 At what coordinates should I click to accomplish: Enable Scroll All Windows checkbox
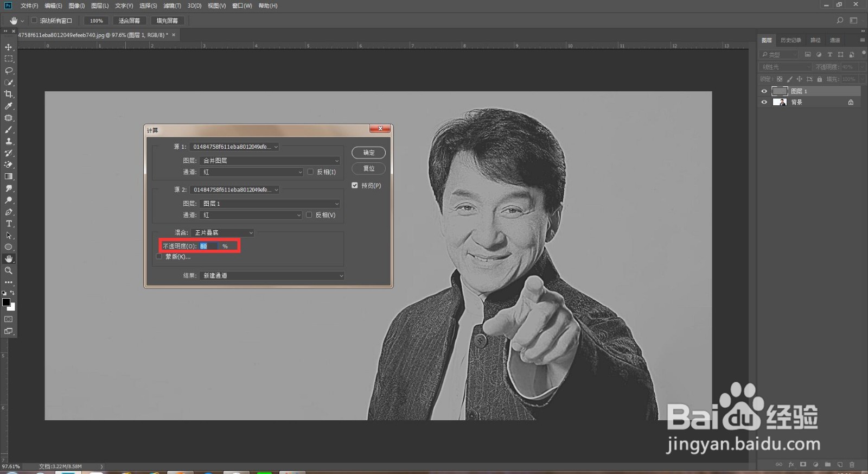[x=34, y=21]
